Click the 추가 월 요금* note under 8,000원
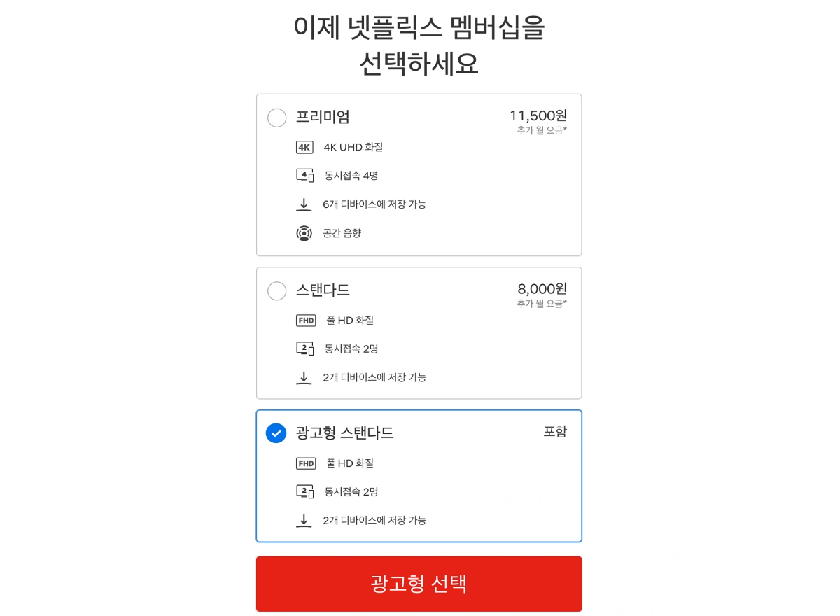Viewport: 840px width, 616px height. click(x=542, y=304)
